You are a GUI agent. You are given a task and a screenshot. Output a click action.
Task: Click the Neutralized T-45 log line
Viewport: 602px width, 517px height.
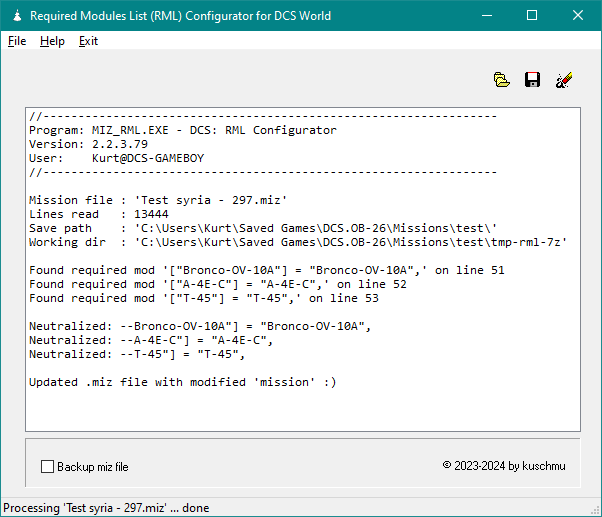[x=136, y=354]
